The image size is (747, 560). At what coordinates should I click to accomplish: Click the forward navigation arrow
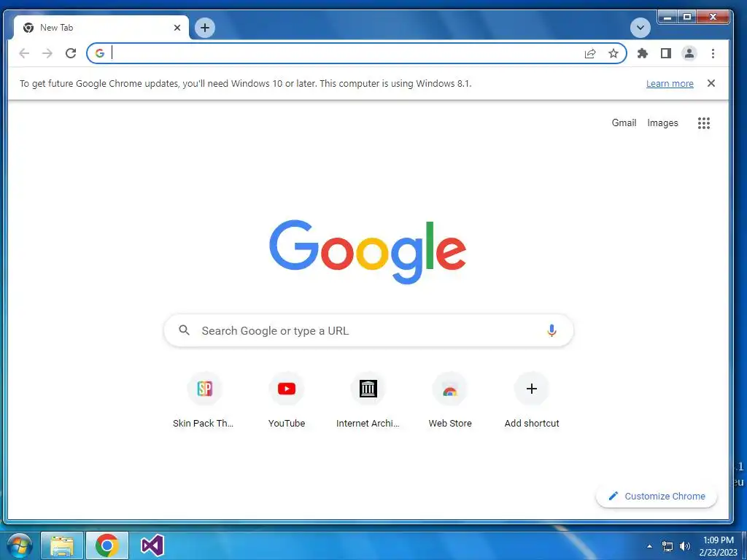47,53
